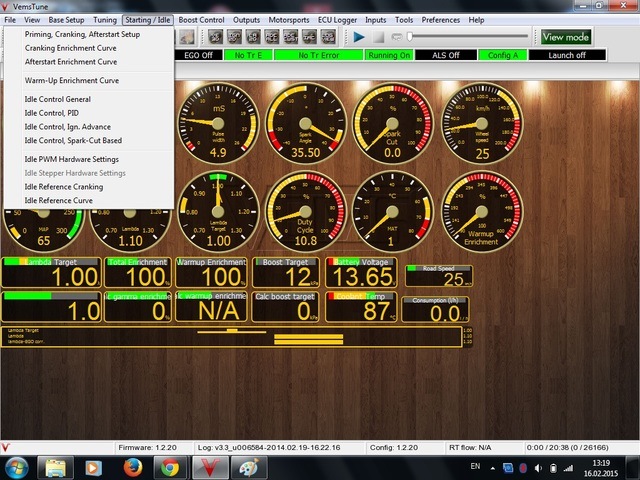The width and height of the screenshot is (640, 480).
Task: Open Idle Reference Cranking
Action: 89,187
